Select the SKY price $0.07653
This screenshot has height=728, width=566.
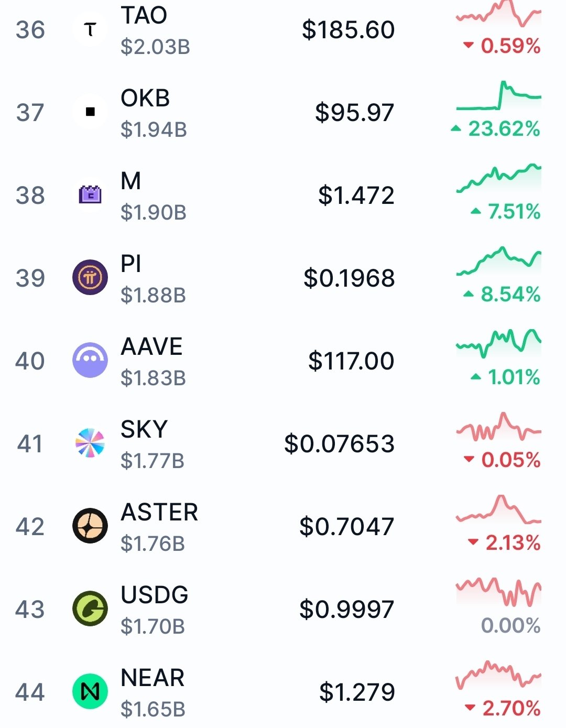coord(339,444)
